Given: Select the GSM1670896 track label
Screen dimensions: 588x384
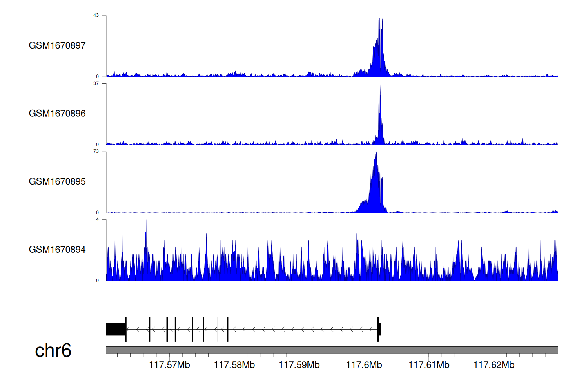Looking at the screenshot, I should (x=57, y=114).
